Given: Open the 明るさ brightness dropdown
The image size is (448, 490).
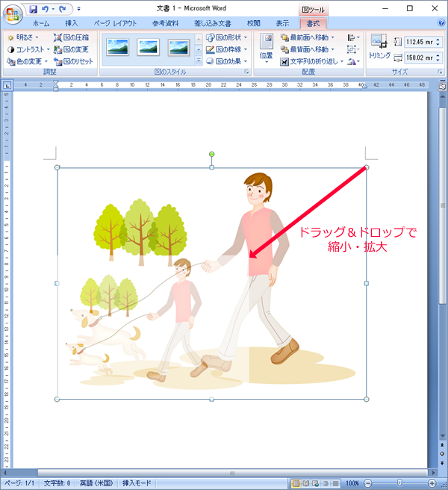Looking at the screenshot, I should [25, 37].
